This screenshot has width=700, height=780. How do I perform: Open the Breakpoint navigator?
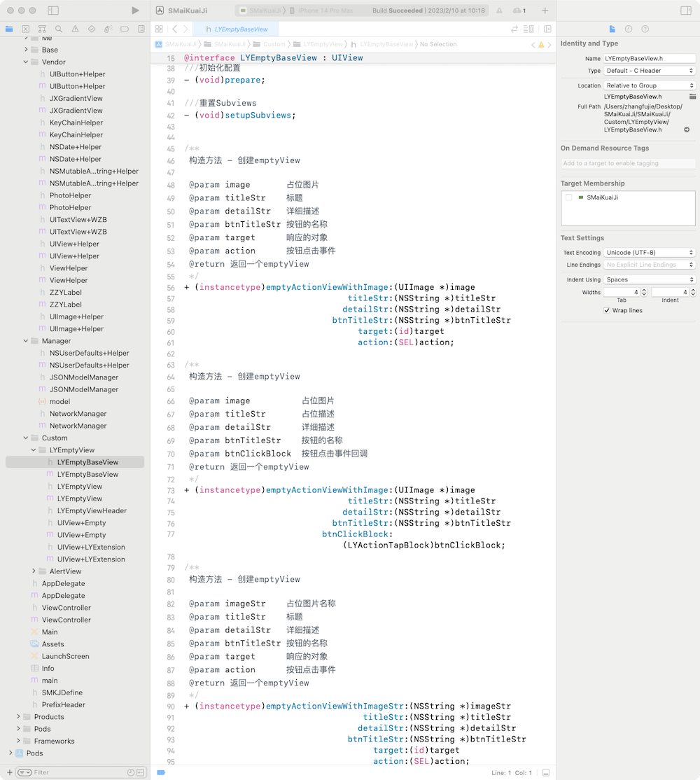click(x=125, y=29)
